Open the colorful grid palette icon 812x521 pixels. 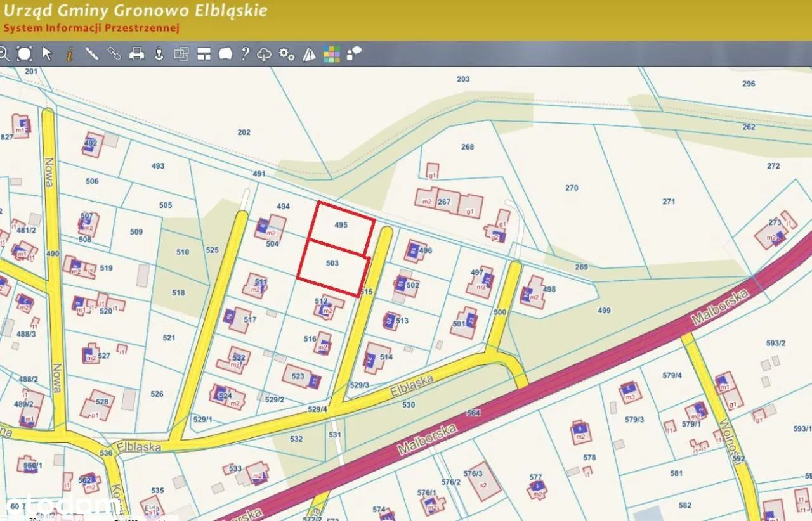[331, 55]
